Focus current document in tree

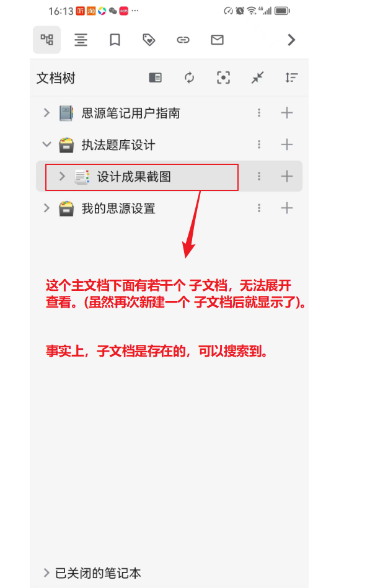[223, 78]
